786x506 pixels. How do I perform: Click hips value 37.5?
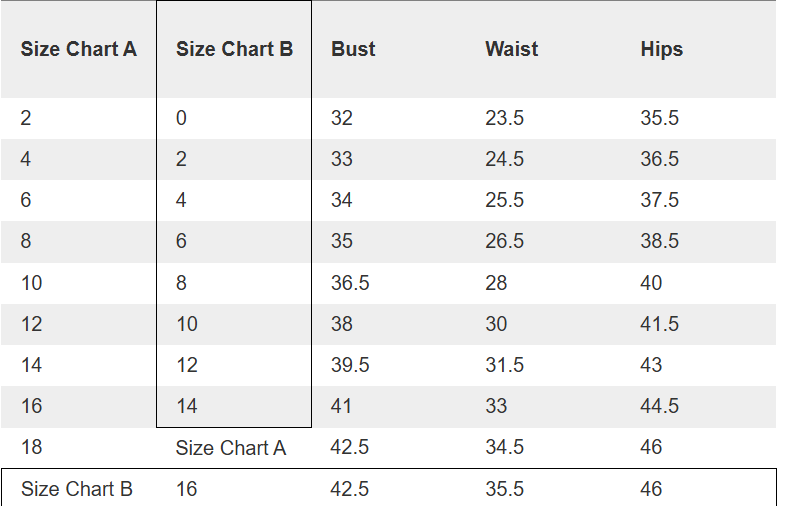pyautogui.click(x=659, y=200)
